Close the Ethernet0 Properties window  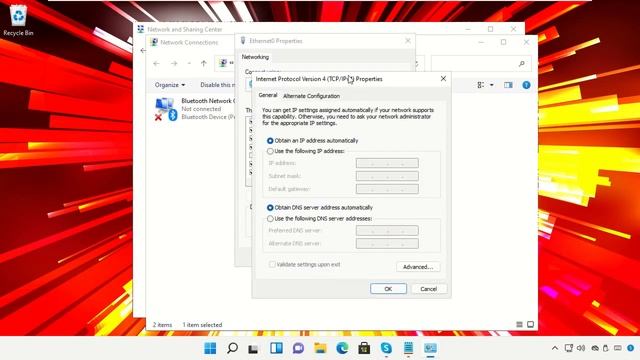[408, 40]
